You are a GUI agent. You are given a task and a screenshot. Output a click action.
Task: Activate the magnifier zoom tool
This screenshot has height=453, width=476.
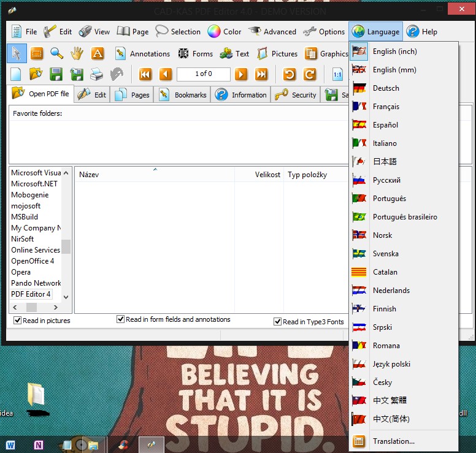(57, 53)
